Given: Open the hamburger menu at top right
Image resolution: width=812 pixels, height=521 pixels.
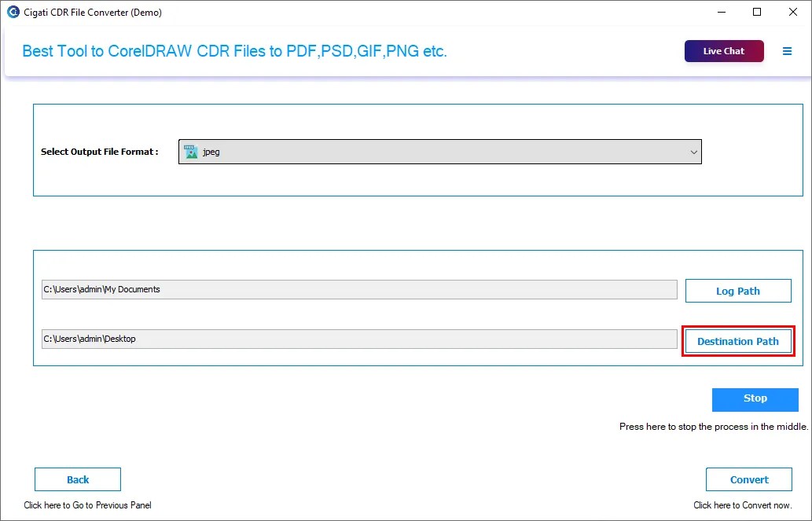Looking at the screenshot, I should coord(788,50).
